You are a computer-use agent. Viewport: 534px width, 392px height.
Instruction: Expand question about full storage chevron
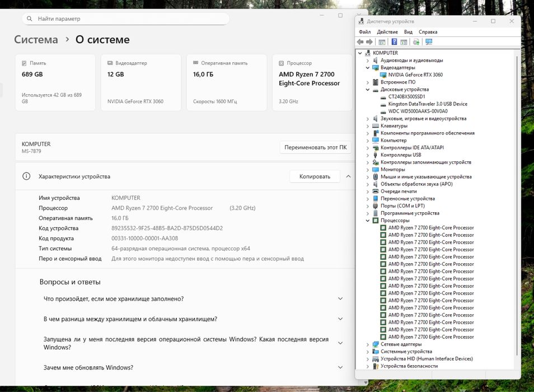click(x=340, y=298)
